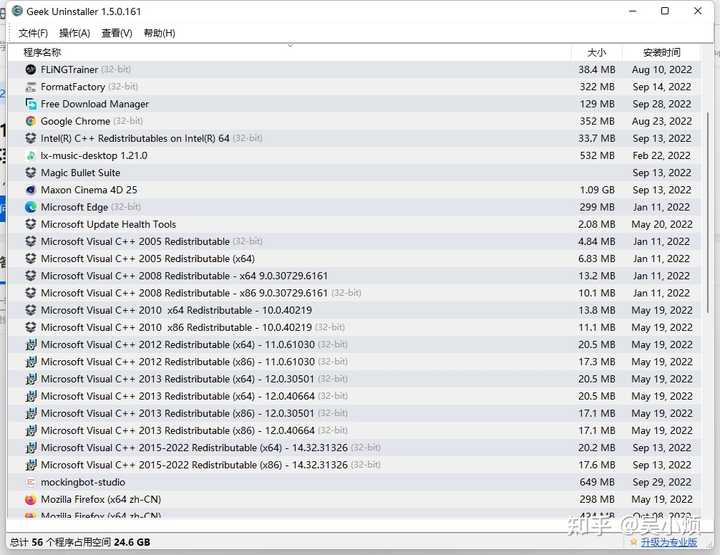Click icon of Visual C++ 2013 (x86) 12.0.30501
Screen dimensions: 720x555
tap(31, 413)
